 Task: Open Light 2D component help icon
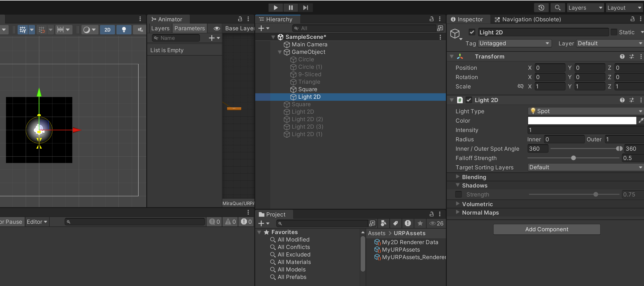[x=622, y=100]
